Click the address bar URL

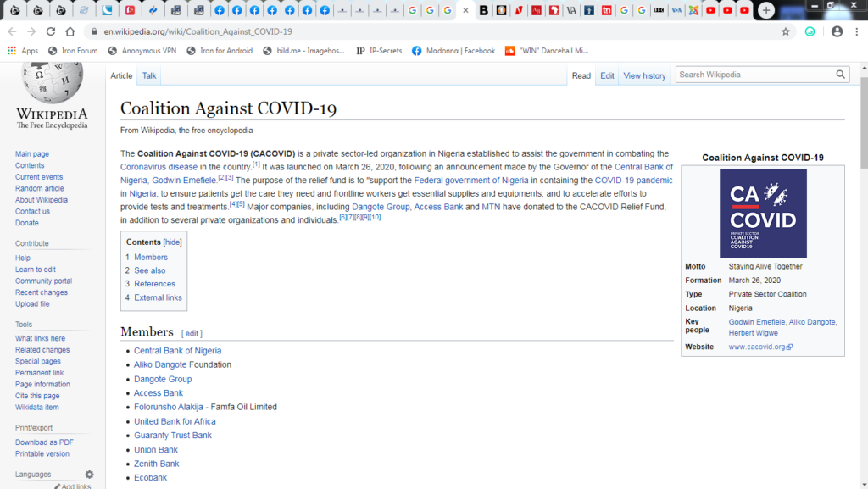(x=198, y=31)
